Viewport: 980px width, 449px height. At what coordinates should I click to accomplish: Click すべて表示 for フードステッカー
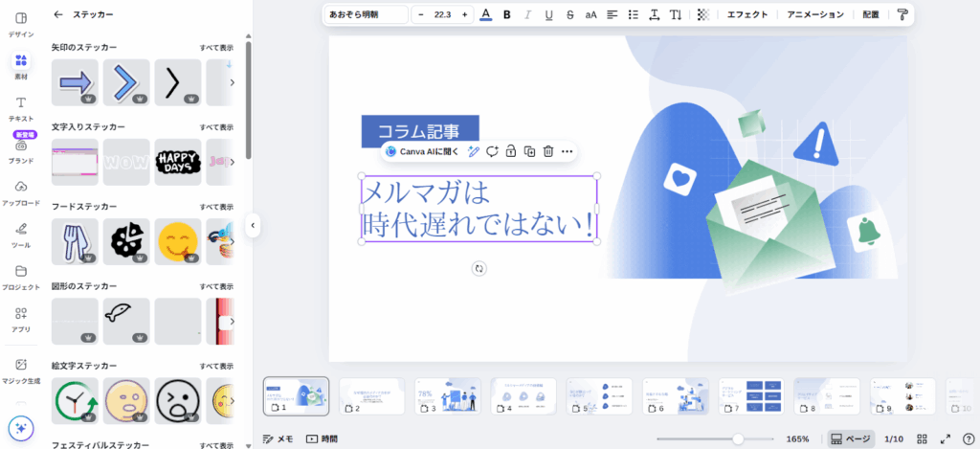click(x=216, y=207)
